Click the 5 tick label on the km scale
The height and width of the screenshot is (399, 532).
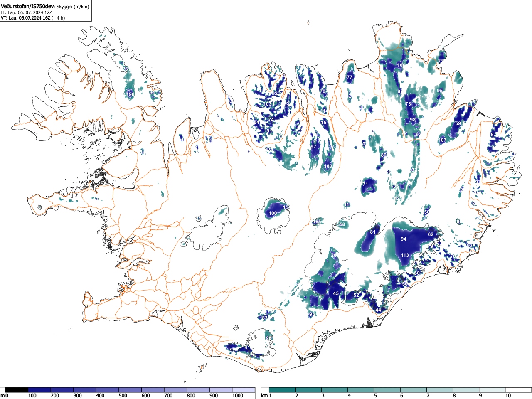(x=375, y=396)
